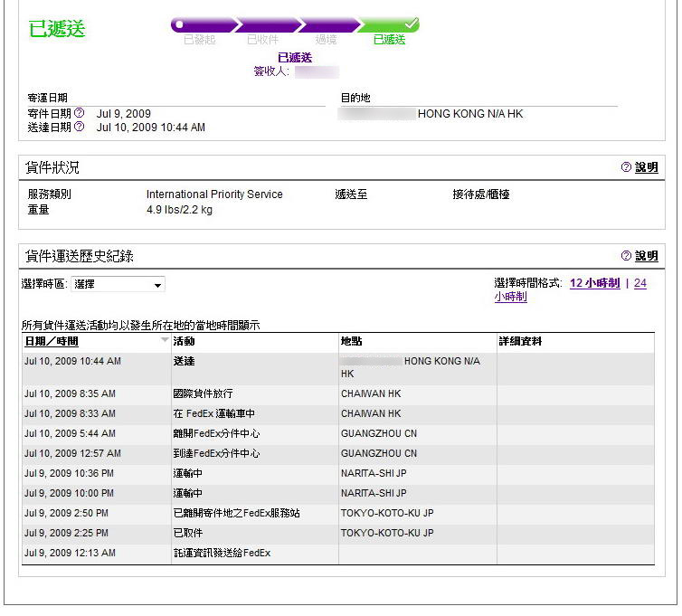Image resolution: width=682 pixels, height=616 pixels.
Task: Click the large green 已遞送 status heading
Action: pyautogui.click(x=57, y=29)
